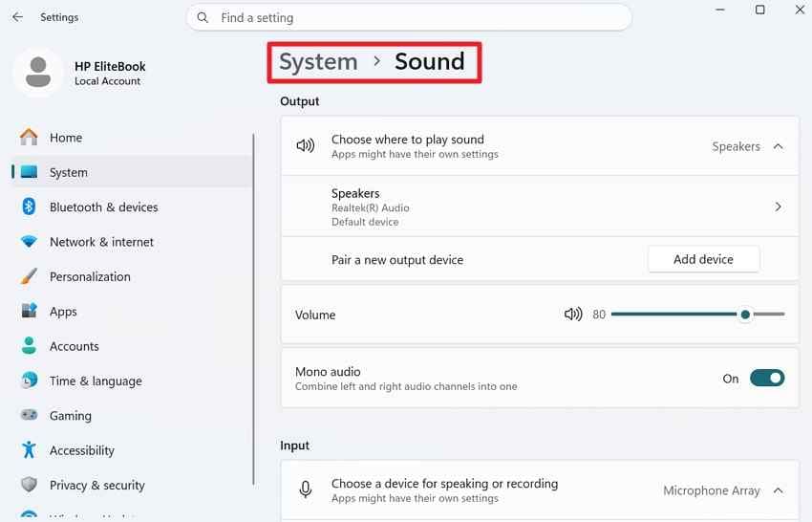Mute using the Volume speaker icon
The width and height of the screenshot is (812, 522).
click(x=573, y=315)
